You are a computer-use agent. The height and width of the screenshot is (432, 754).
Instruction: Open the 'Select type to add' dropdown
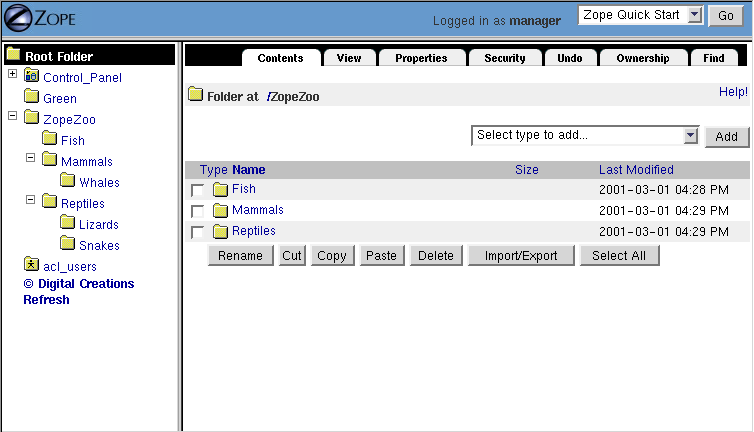coord(690,136)
